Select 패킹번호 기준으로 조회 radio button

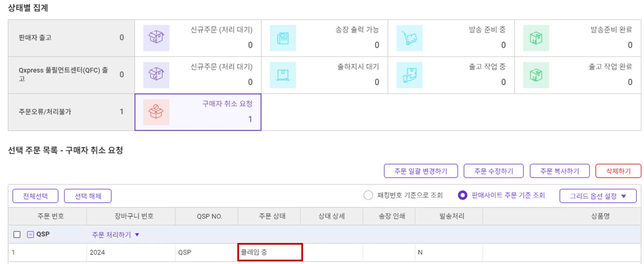coord(368,195)
